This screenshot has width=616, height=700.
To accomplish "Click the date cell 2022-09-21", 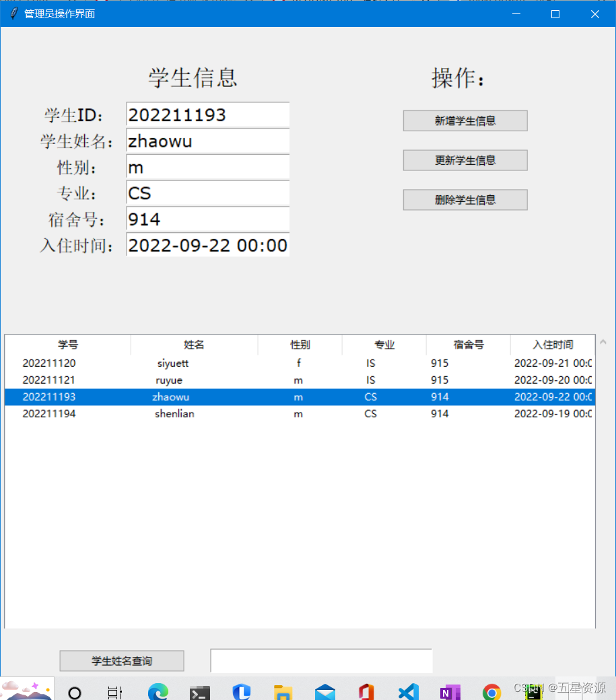I will pos(553,363).
